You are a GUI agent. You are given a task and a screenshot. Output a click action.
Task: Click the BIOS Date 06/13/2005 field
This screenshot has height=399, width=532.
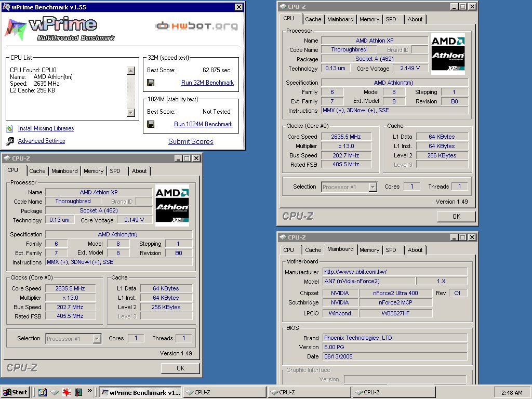(395, 356)
